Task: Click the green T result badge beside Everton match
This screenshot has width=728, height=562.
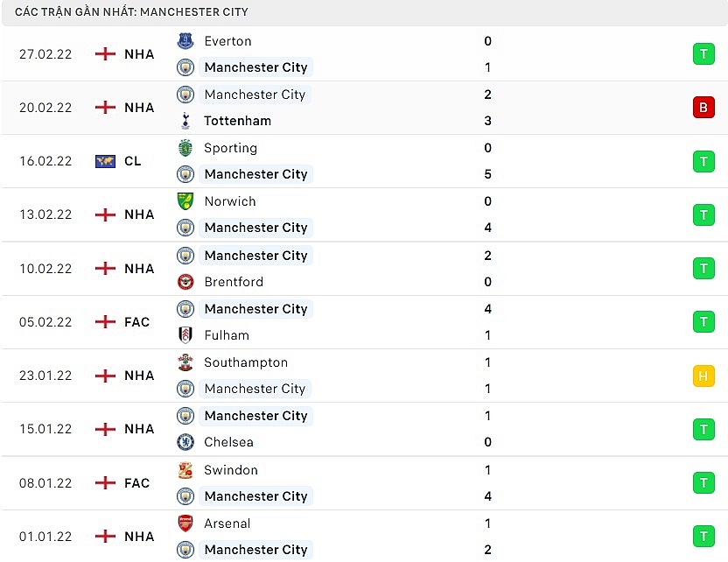Action: (703, 53)
